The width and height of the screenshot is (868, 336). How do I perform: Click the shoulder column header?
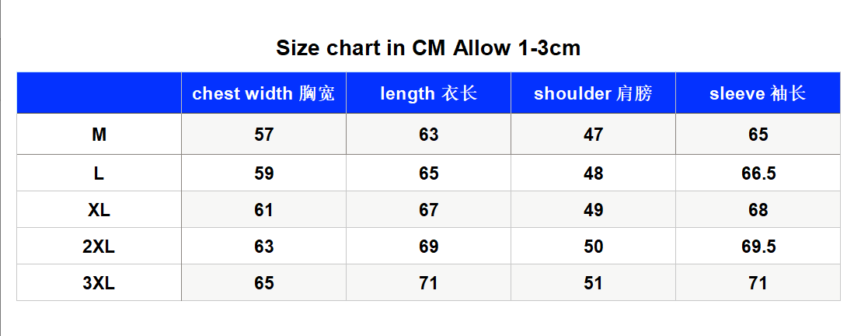593,93
